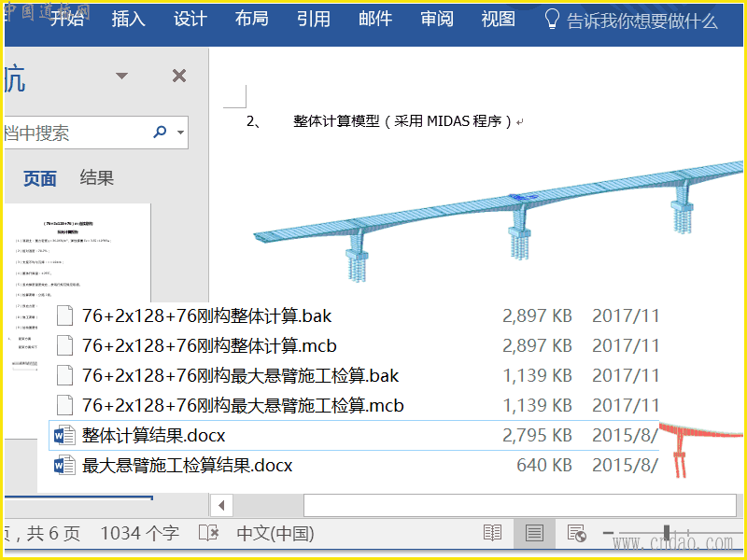Switch to Web Layout view
747x560 pixels.
tap(576, 533)
